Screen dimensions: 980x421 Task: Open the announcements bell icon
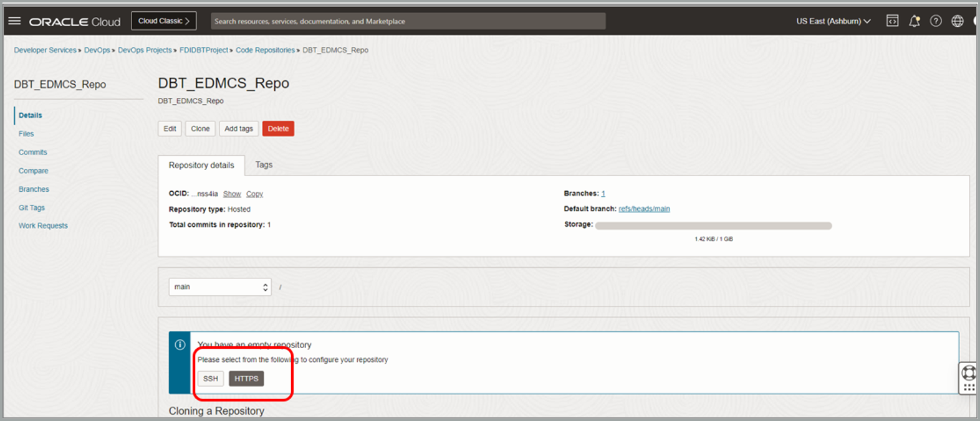coord(914,21)
